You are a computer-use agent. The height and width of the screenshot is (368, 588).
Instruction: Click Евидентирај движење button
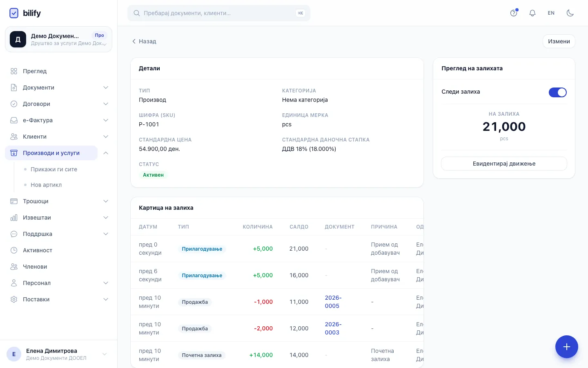tap(504, 164)
